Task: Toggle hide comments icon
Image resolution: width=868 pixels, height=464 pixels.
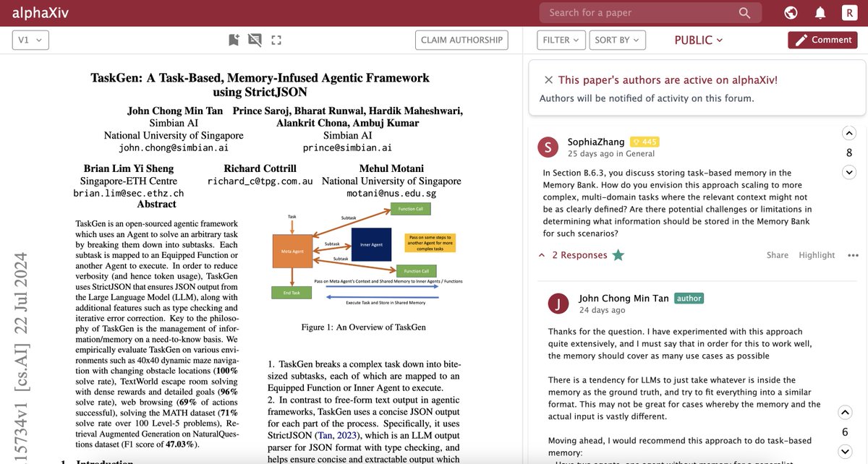Action: pos(255,40)
